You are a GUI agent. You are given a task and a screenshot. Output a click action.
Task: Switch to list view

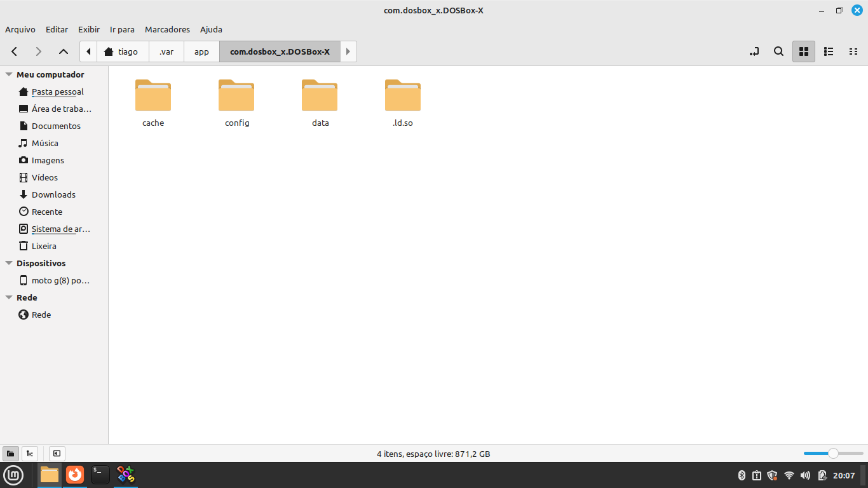coord(829,51)
